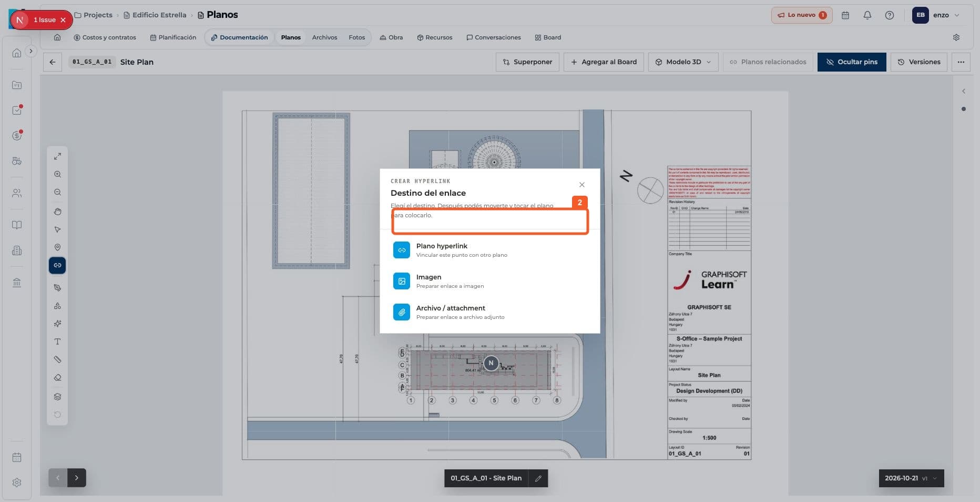The width and height of the screenshot is (980, 502).
Task: Open the layers tool
Action: coord(57,397)
